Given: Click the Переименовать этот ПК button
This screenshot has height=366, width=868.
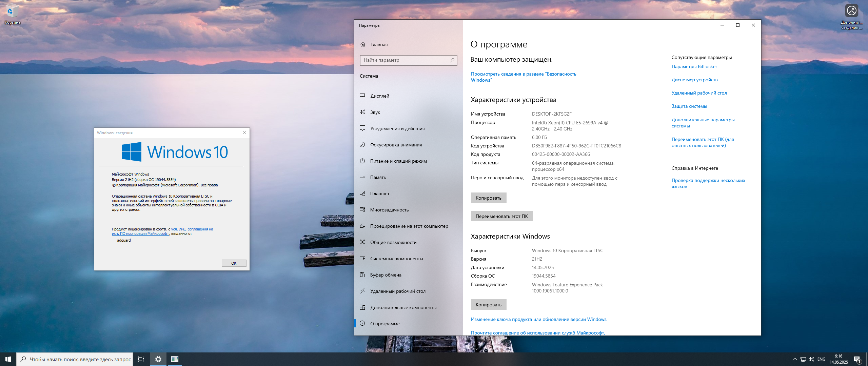Looking at the screenshot, I should click(x=501, y=216).
